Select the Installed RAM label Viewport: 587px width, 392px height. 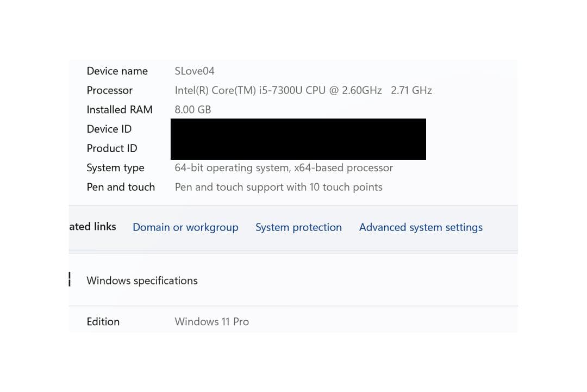[120, 109]
